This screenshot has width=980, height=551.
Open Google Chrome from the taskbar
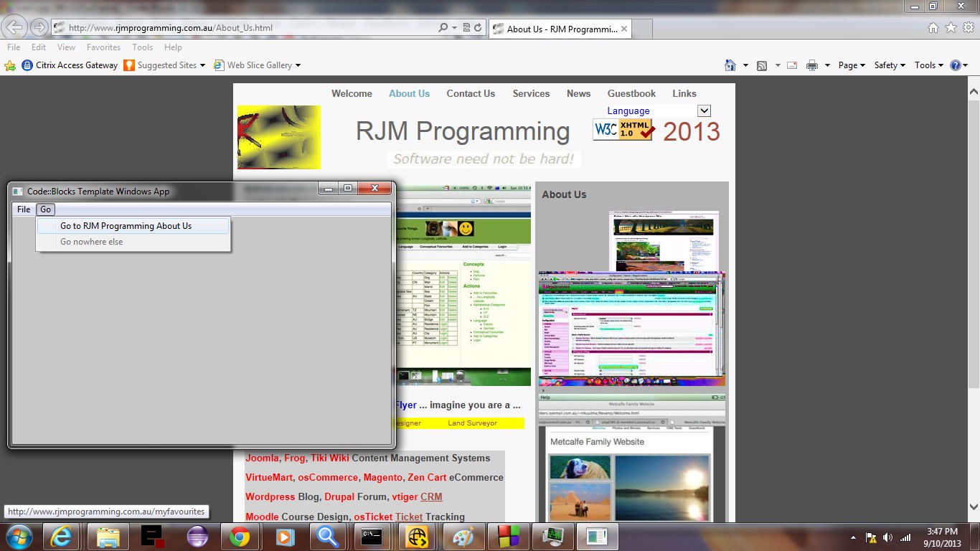240,537
